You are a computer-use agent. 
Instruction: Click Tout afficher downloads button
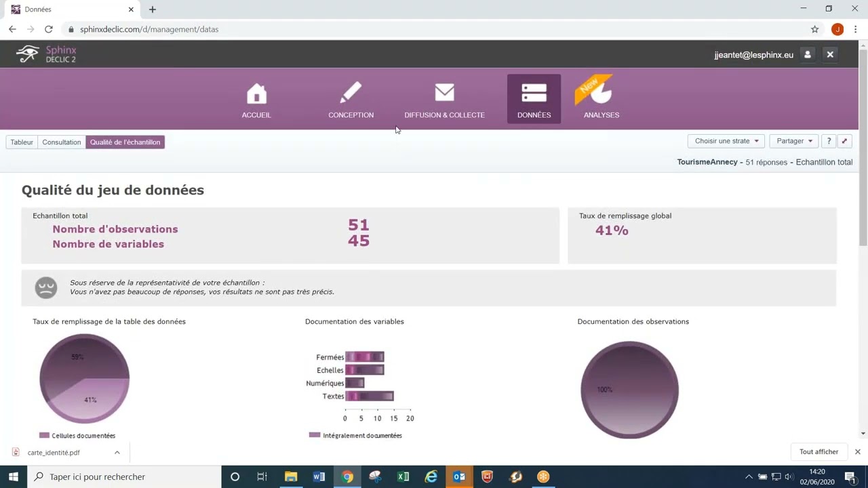click(818, 451)
